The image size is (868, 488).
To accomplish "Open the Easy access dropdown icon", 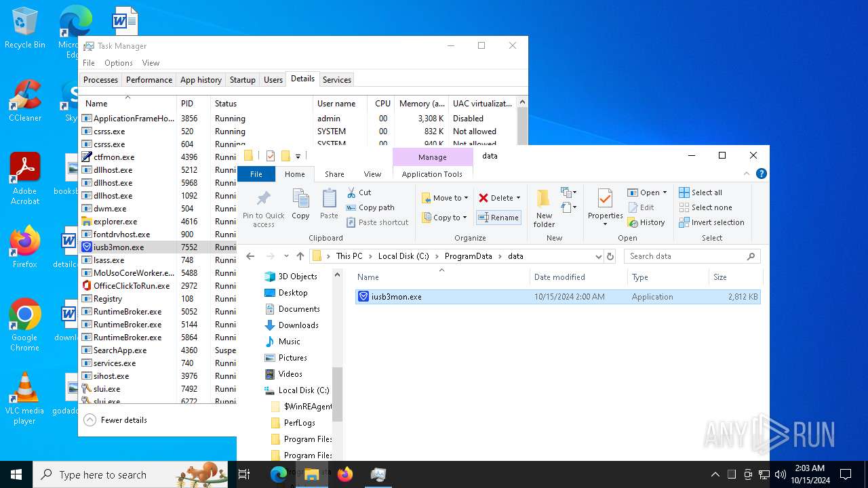I will click(x=569, y=207).
